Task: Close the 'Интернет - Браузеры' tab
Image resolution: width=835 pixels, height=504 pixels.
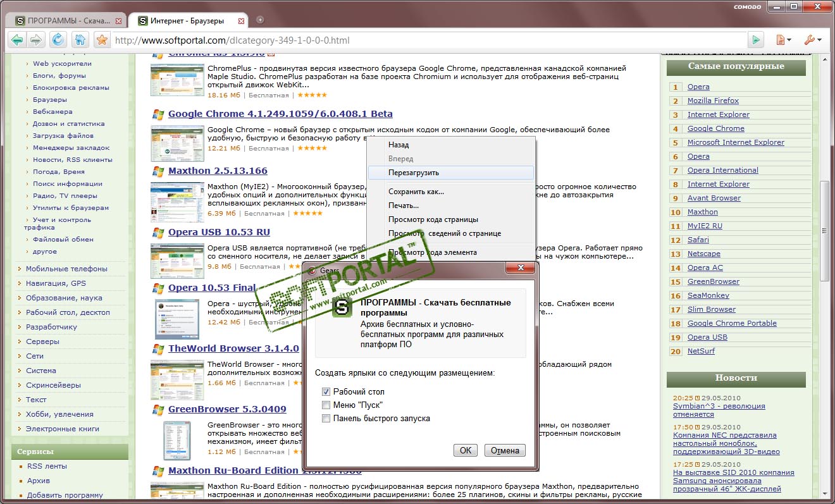Action: (241, 21)
